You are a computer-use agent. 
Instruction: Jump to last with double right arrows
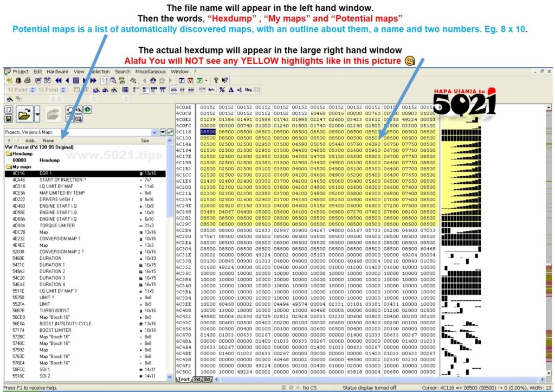[x=93, y=80]
